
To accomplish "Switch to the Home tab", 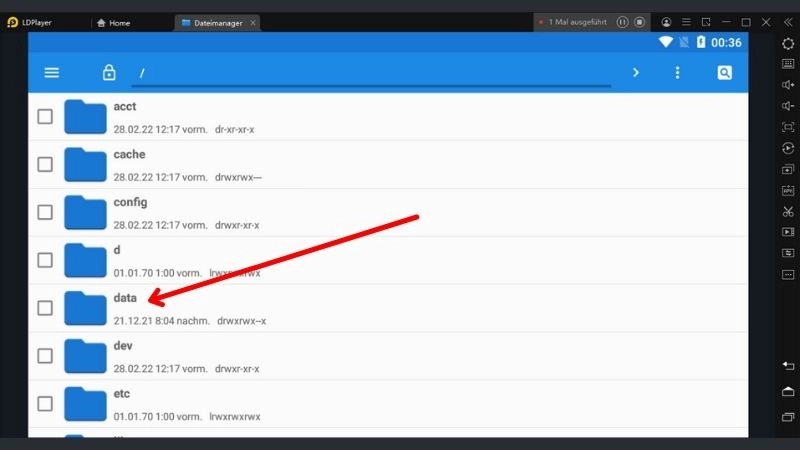I will coord(113,23).
